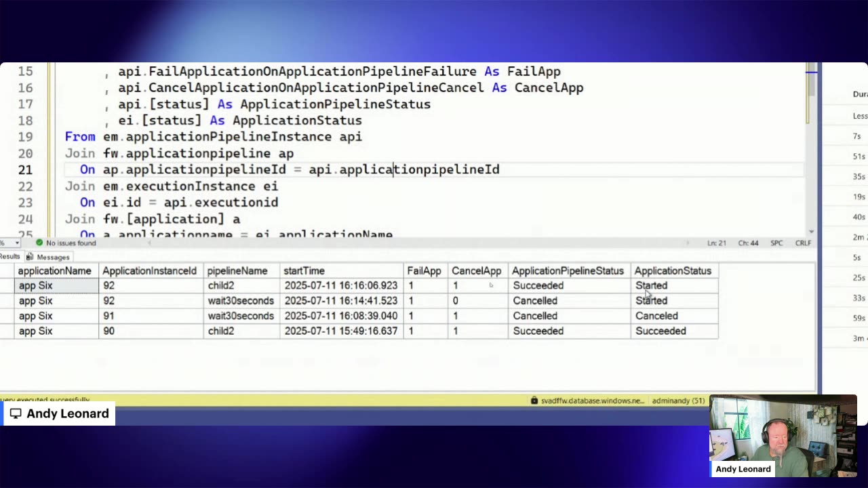Click the Andy Leonard webcam thumbnail
The image size is (868, 488).
tap(783, 436)
